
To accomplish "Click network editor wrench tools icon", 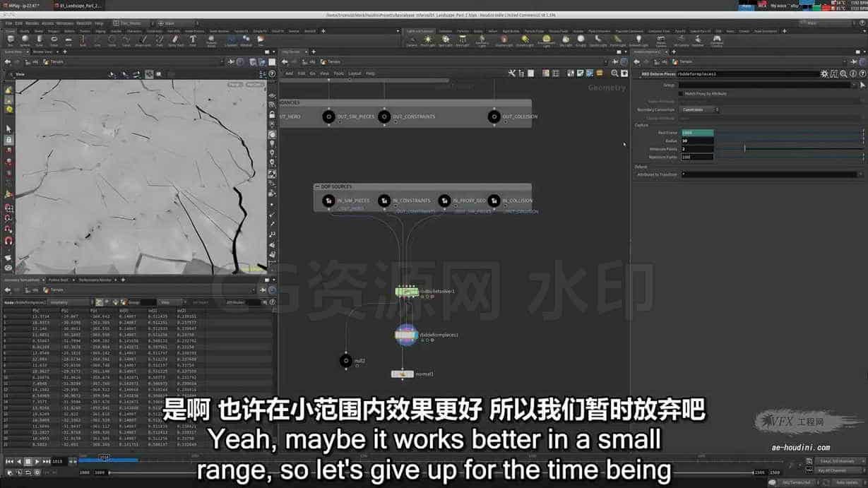I will (511, 73).
